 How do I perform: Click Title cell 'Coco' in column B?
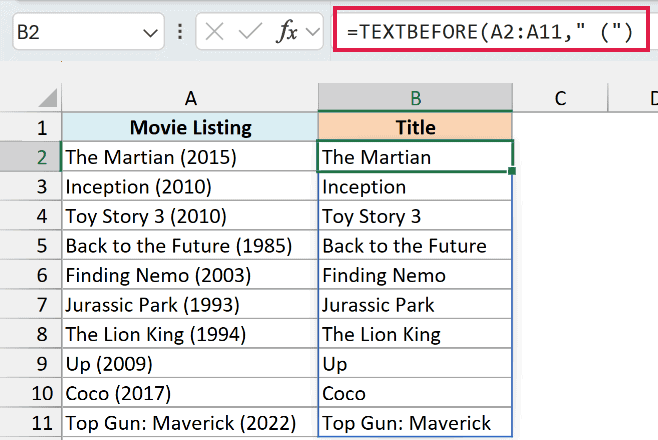(x=415, y=393)
